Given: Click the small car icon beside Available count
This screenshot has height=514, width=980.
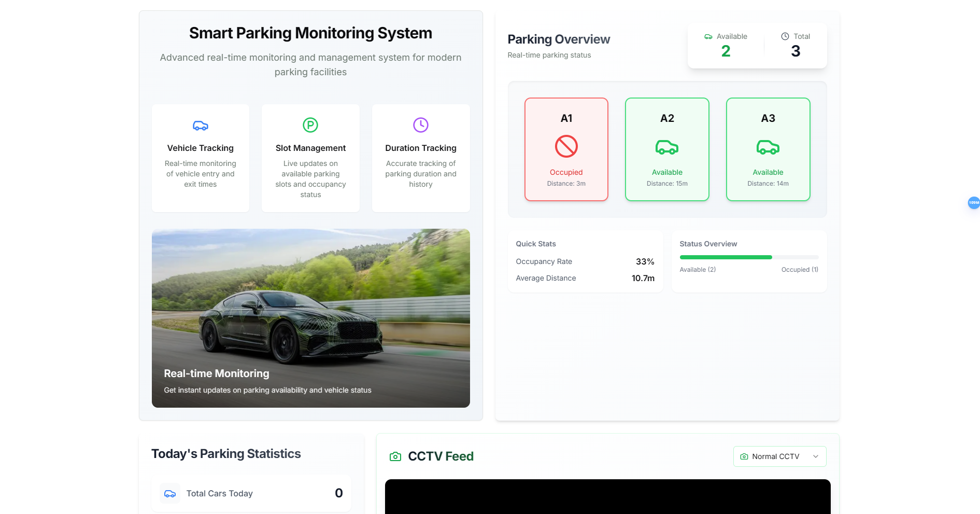Looking at the screenshot, I should pos(708,36).
